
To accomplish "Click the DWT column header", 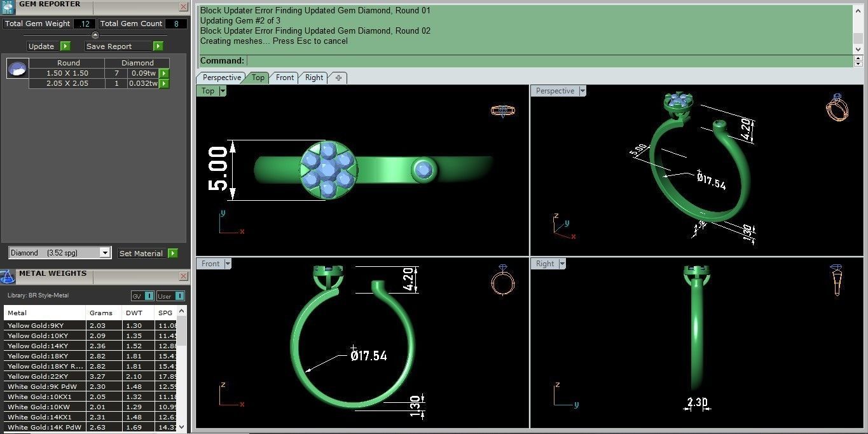I will point(138,313).
